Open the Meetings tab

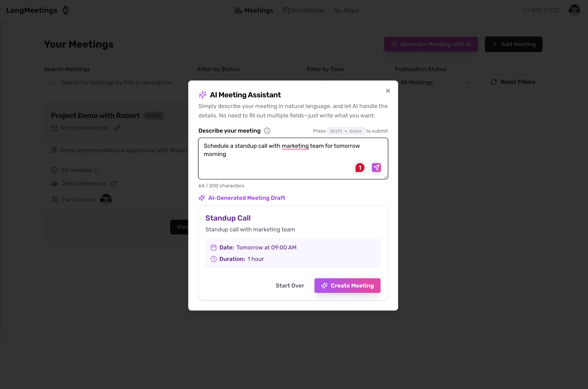[x=254, y=10]
